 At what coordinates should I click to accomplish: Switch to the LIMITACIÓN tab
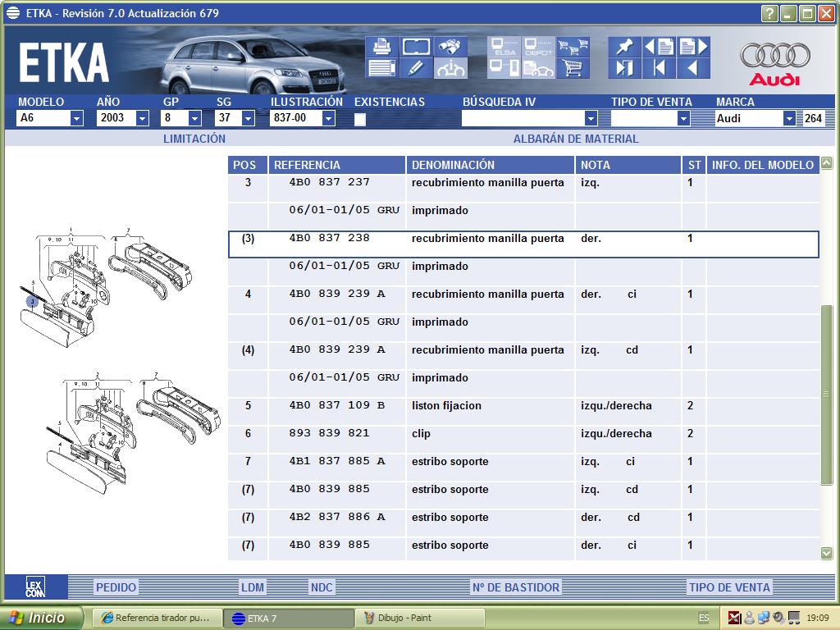pyautogui.click(x=194, y=139)
